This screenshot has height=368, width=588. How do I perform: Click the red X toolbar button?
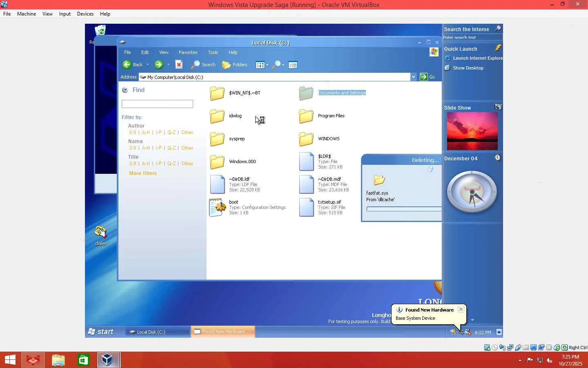click(179, 65)
